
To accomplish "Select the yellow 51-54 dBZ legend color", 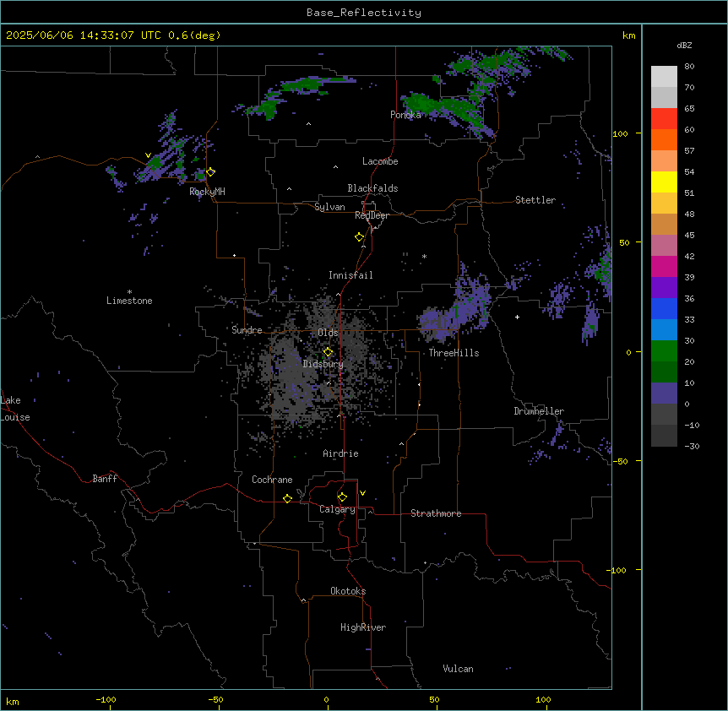I will pos(664,182).
